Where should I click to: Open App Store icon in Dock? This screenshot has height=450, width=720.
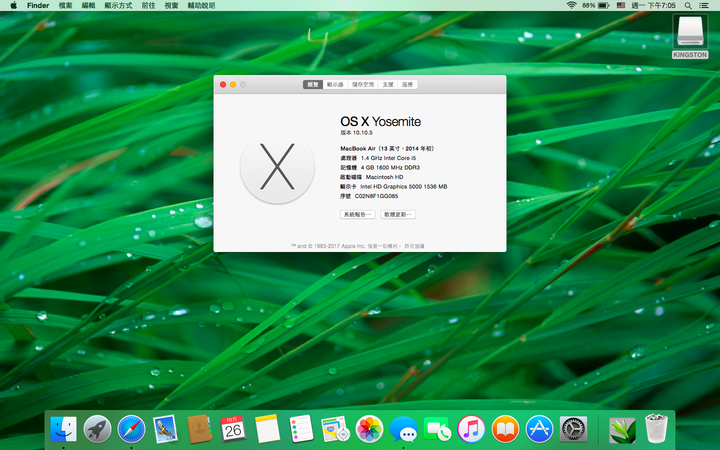click(539, 429)
